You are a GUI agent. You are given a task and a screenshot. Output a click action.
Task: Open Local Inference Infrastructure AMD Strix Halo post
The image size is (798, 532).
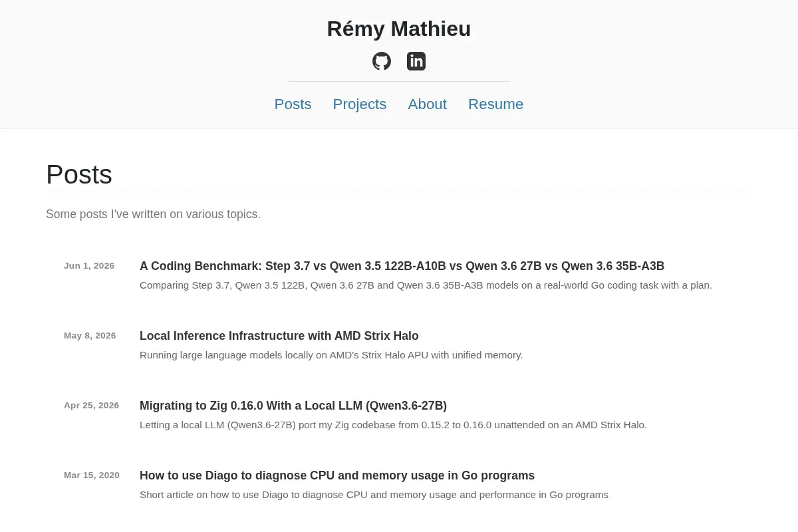click(279, 336)
